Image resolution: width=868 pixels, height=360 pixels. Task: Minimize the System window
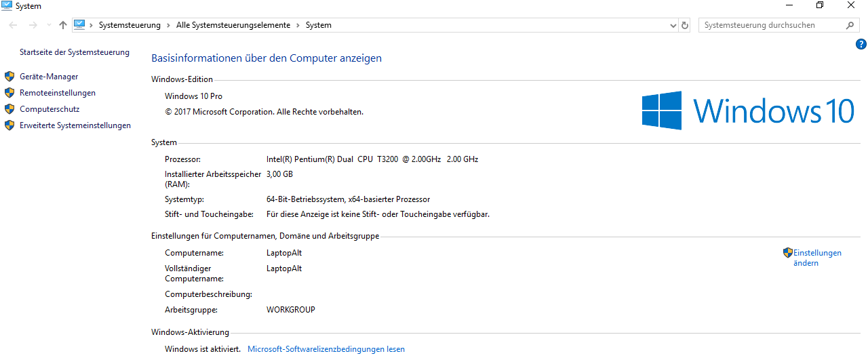click(x=789, y=5)
